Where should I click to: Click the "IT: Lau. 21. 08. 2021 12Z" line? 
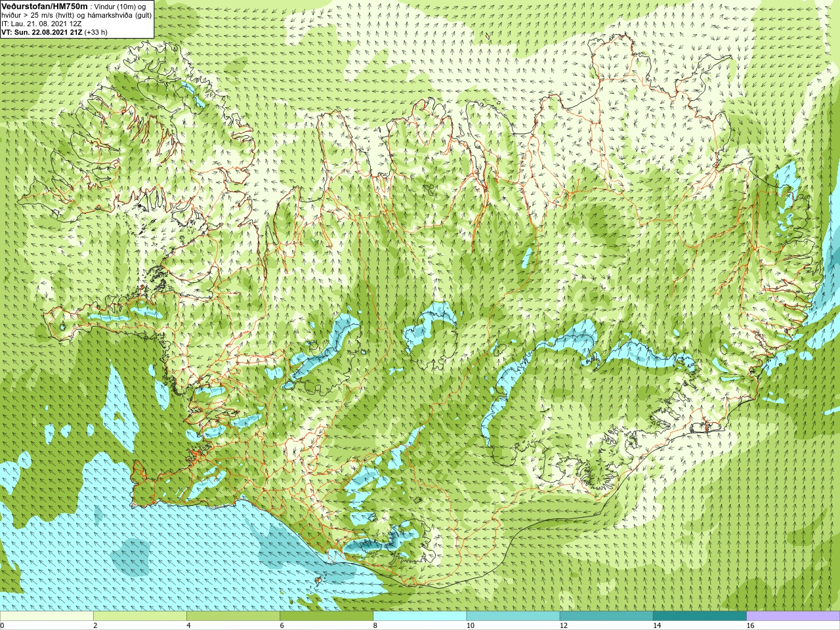click(41, 23)
